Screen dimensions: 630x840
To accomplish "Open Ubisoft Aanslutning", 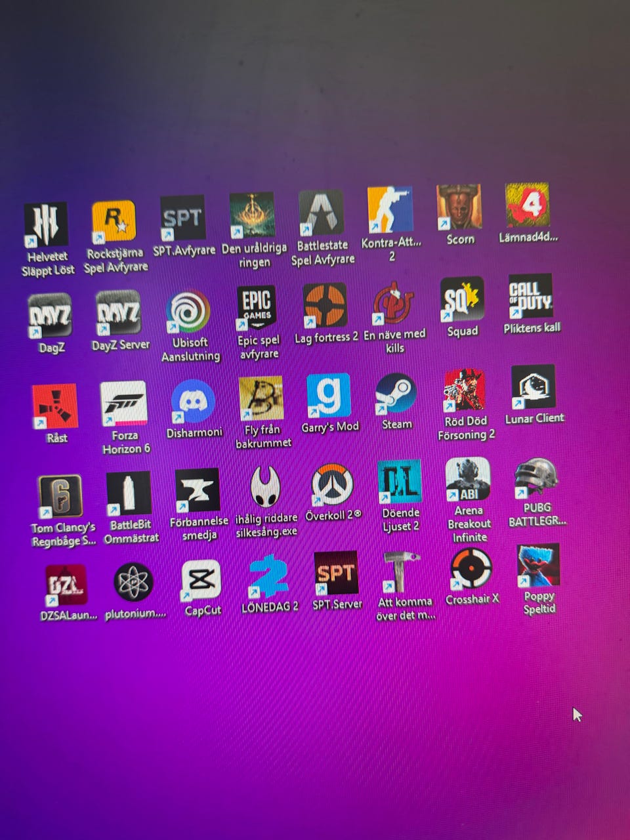I will point(188,310).
